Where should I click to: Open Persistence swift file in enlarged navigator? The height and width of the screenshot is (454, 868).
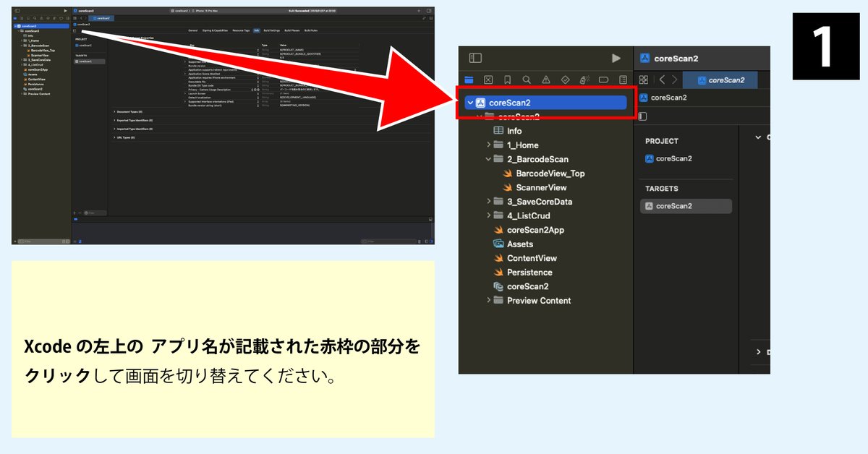click(x=523, y=273)
